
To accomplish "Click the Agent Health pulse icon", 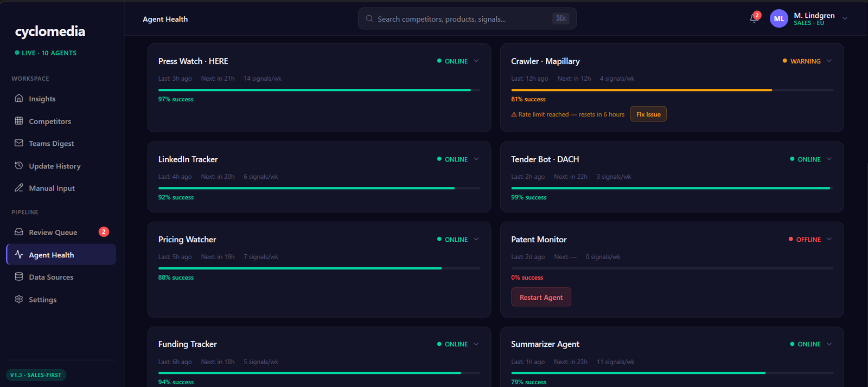I will coord(19,254).
